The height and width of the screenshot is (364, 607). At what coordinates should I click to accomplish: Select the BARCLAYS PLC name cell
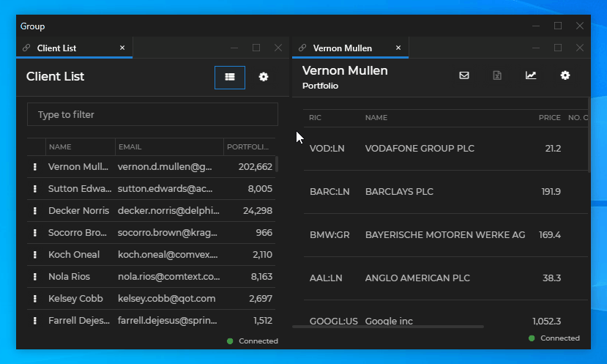399,192
